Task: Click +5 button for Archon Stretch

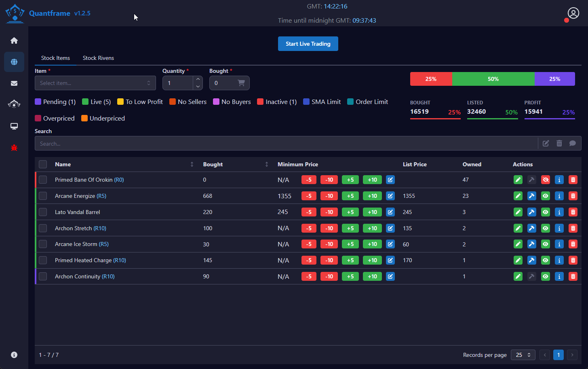Action: (x=350, y=228)
